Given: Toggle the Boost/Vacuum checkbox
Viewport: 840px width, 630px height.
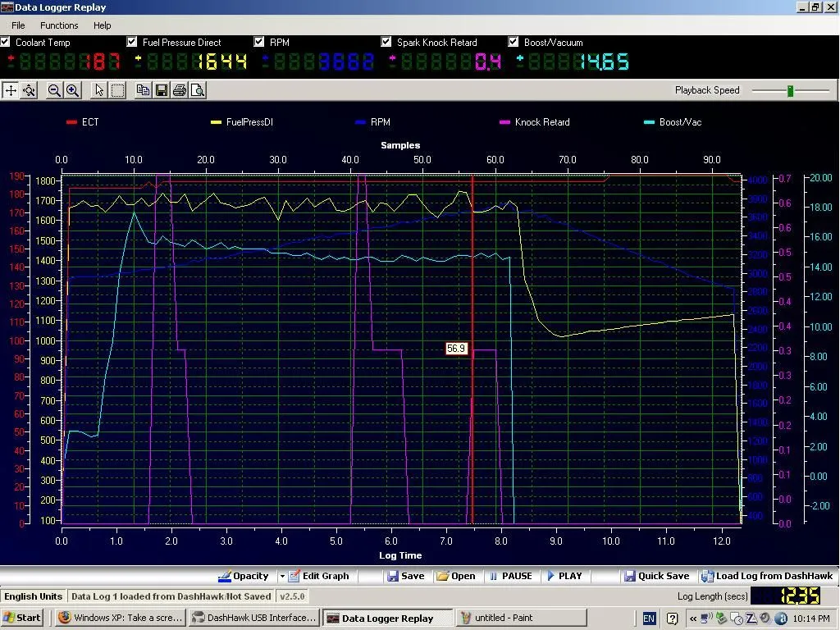Looking at the screenshot, I should tap(514, 42).
